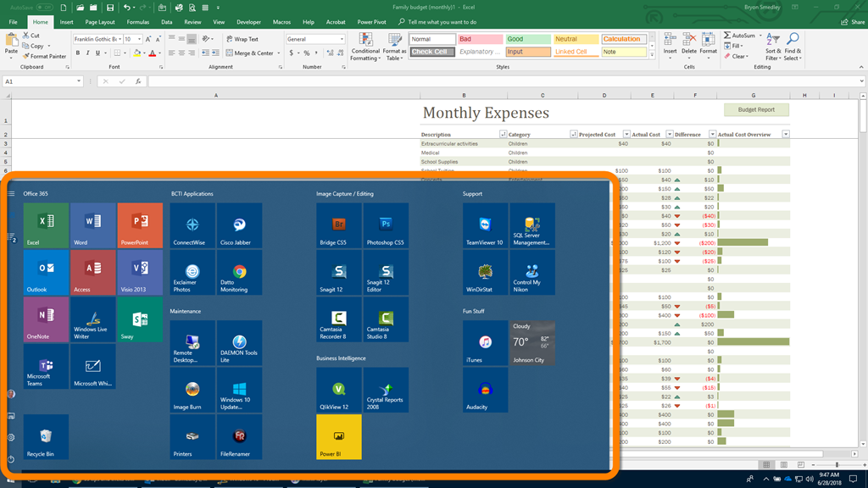This screenshot has width=868, height=488.
Task: Open the Photoshop CS5 tile
Action: point(386,225)
